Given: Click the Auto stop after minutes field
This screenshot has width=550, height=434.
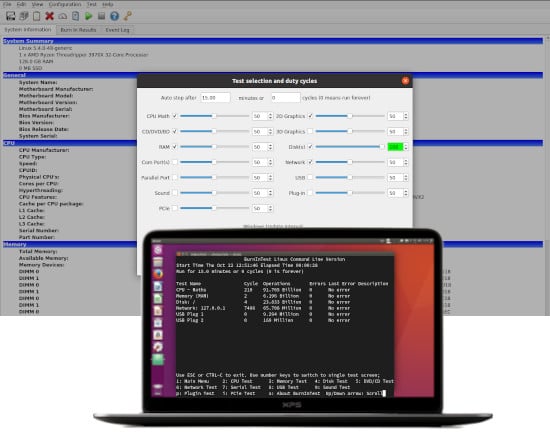Looking at the screenshot, I should coord(215,98).
